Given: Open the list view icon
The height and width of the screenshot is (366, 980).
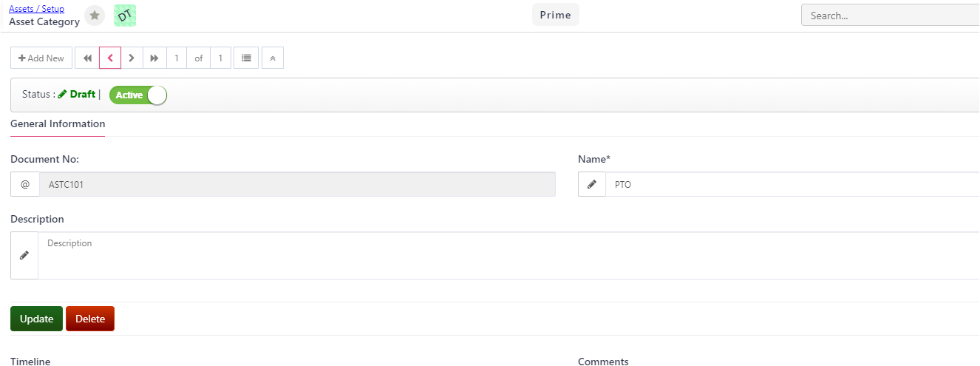Looking at the screenshot, I should 246,58.
